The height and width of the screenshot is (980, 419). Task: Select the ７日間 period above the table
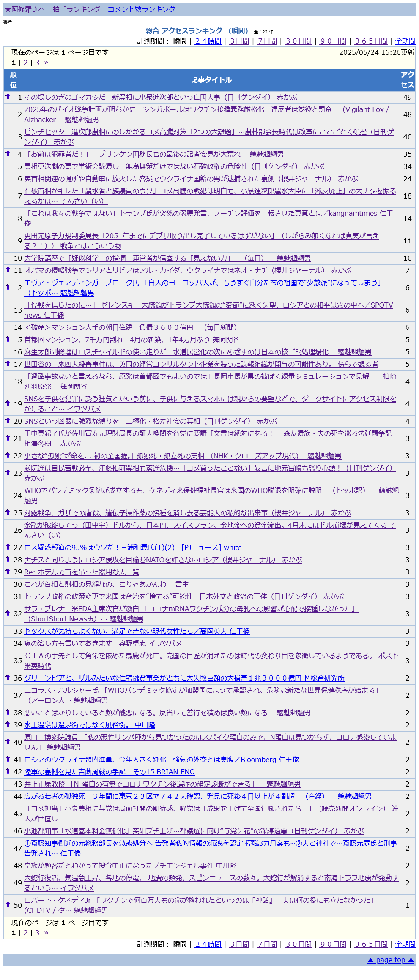(267, 41)
